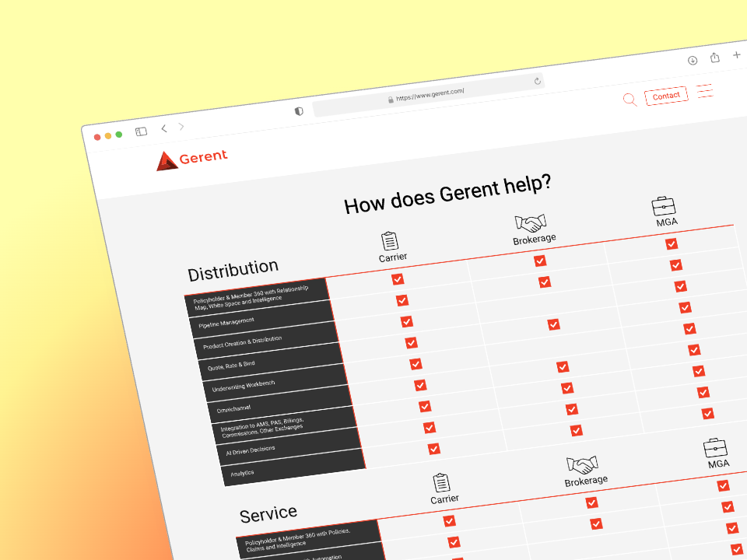747x560 pixels.
Task: Toggle Brokerage checkbox for Pipeline Management
Action: (545, 282)
